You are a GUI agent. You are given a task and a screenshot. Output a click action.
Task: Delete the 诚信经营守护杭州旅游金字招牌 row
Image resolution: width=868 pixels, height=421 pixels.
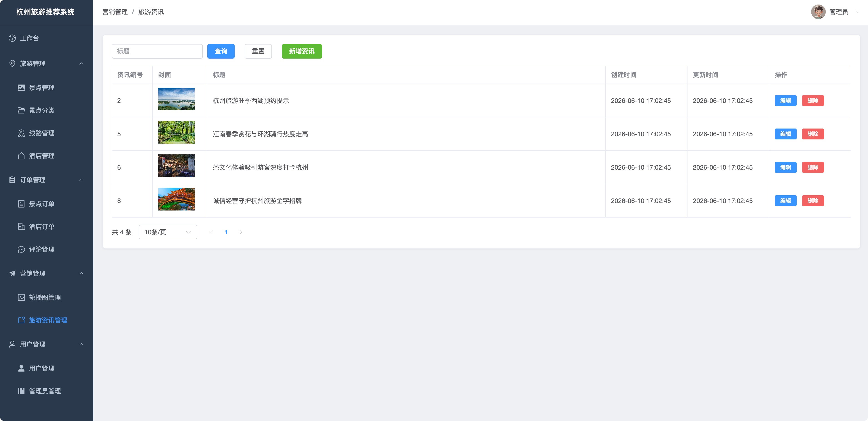point(813,201)
